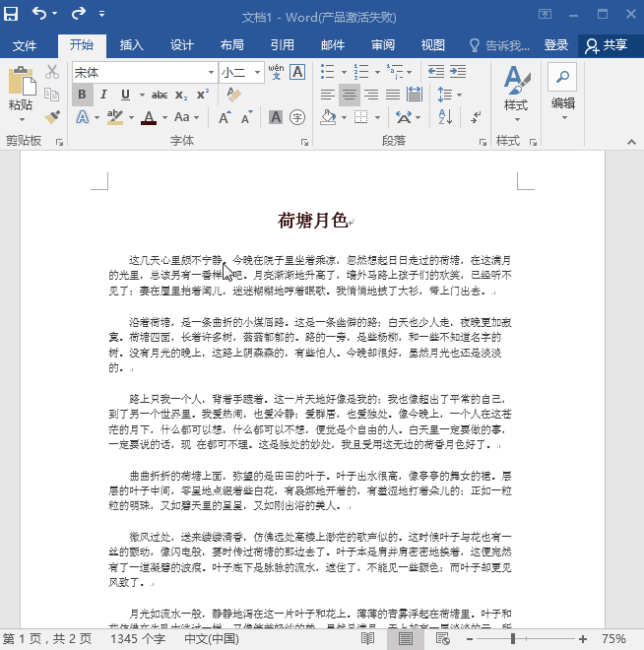
Task: Switch to the 视图 tab
Action: pyautogui.click(x=433, y=44)
